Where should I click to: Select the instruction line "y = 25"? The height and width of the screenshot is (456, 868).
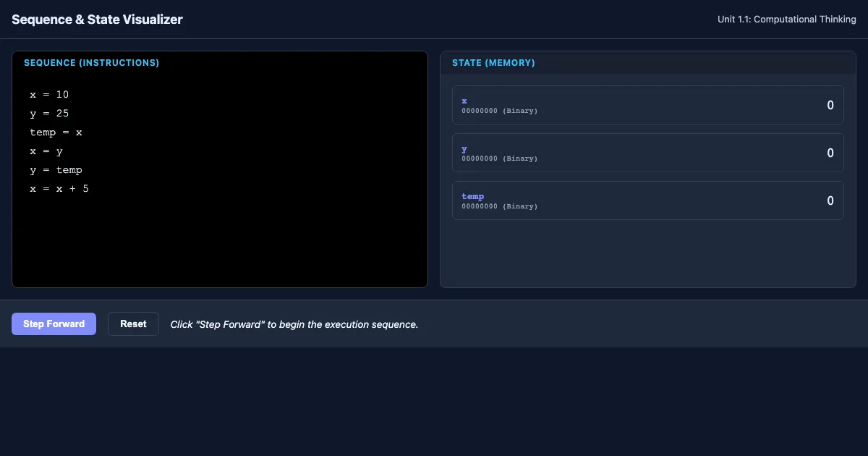(x=49, y=114)
